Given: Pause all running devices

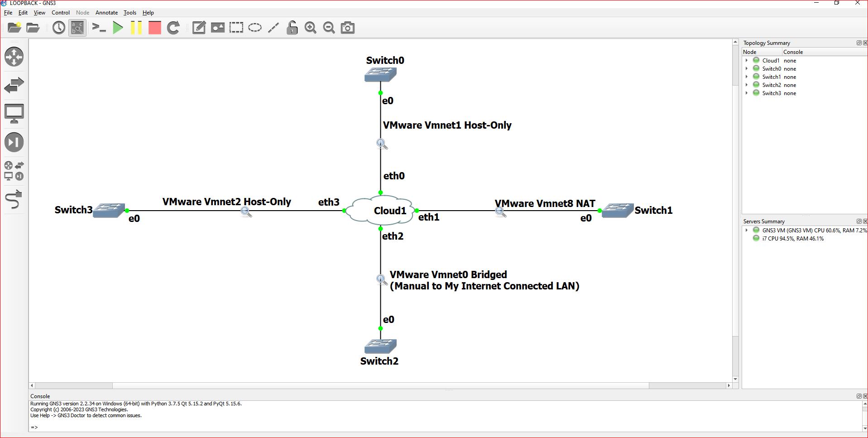Looking at the screenshot, I should coord(136,28).
